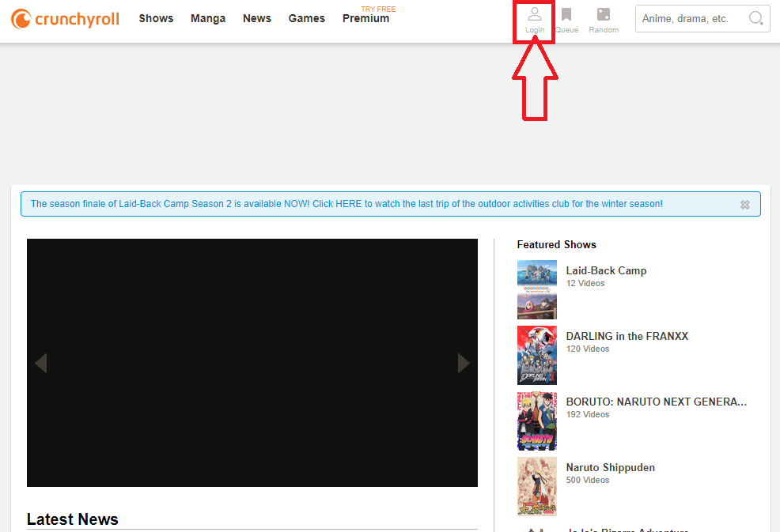
Task: Click the '500 Videos' count text
Action: click(x=588, y=480)
